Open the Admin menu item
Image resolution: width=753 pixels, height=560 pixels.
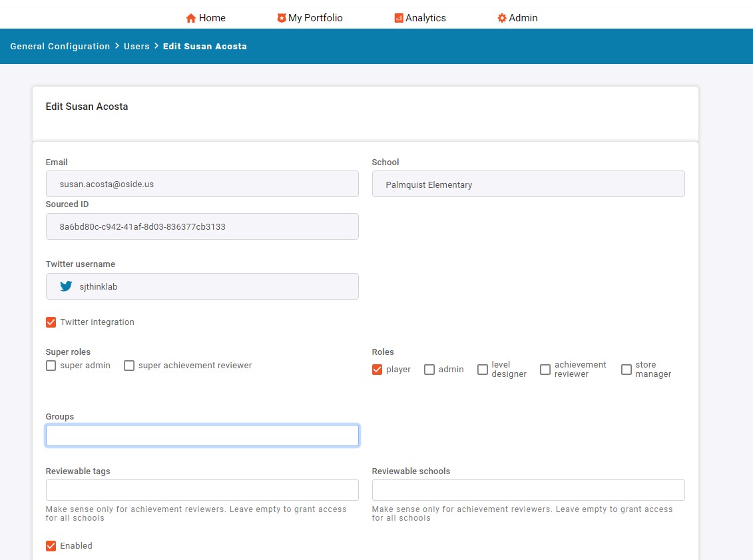(517, 18)
